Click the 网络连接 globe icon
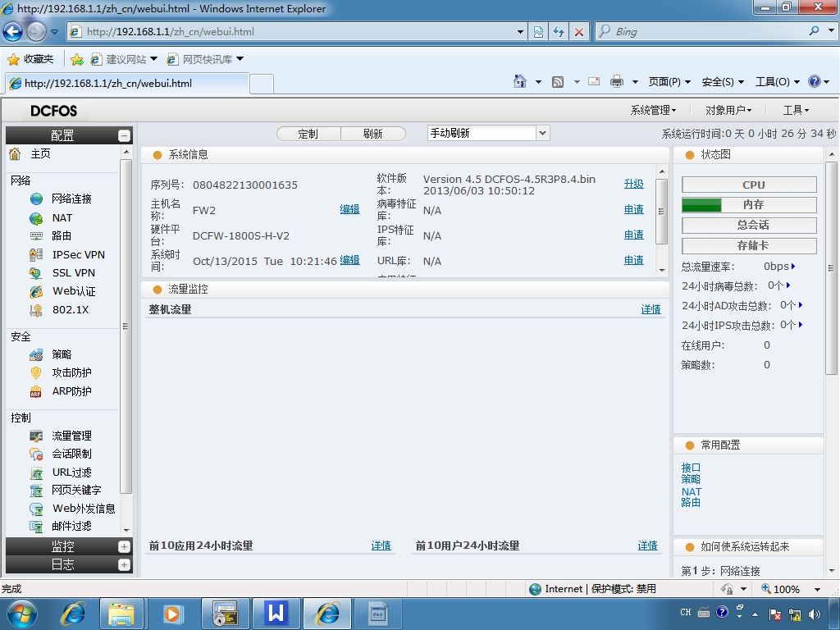The image size is (840, 630). [x=36, y=199]
